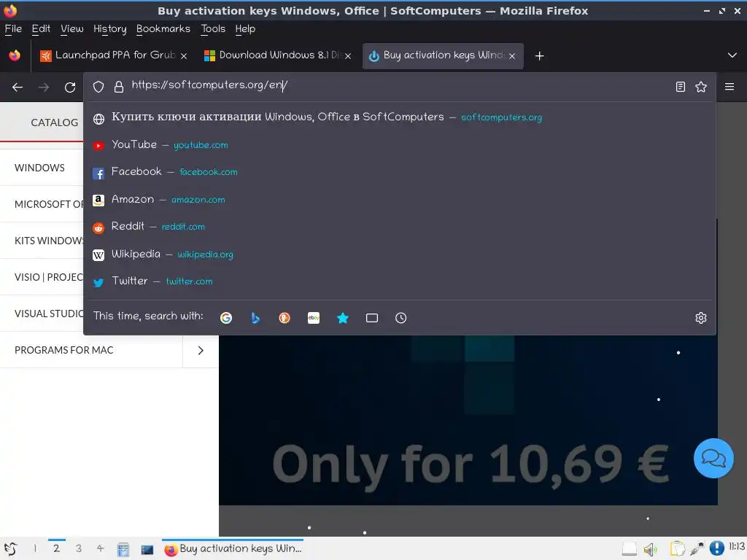Screen dimensions: 747x560
Task: Switch to workspace 4 in taskbar
Action: (100, 548)
